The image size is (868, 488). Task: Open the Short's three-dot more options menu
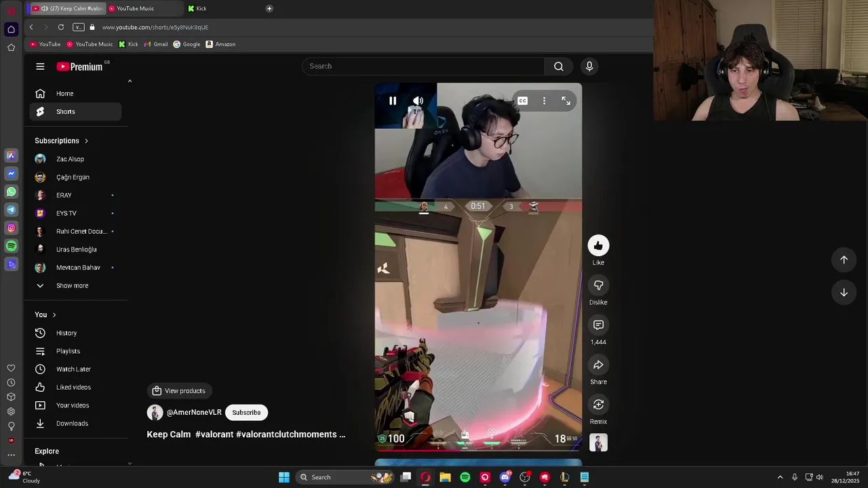click(544, 101)
